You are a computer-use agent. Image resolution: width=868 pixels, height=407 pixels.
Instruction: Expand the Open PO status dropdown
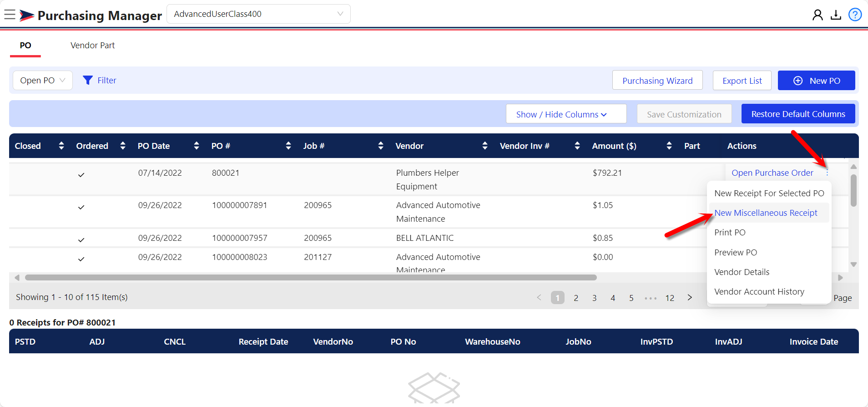[x=43, y=80]
